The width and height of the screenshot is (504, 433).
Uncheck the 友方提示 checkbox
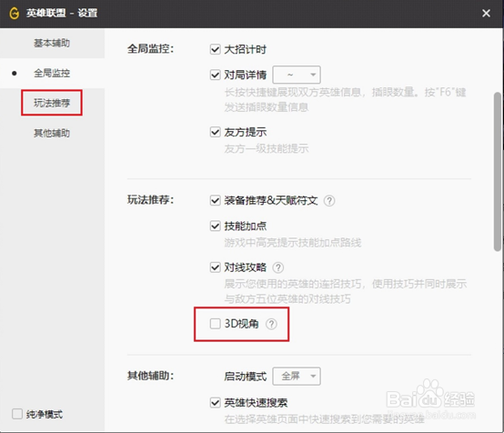point(215,132)
